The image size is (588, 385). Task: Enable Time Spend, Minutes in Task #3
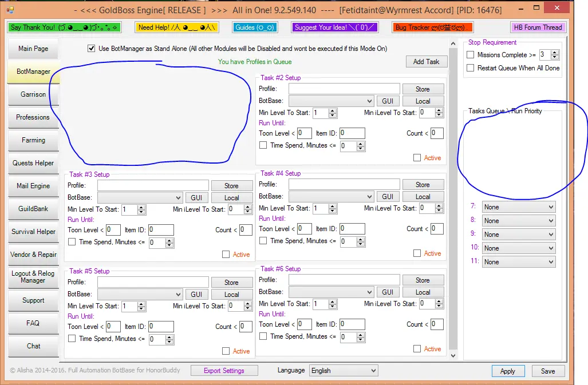(x=72, y=241)
